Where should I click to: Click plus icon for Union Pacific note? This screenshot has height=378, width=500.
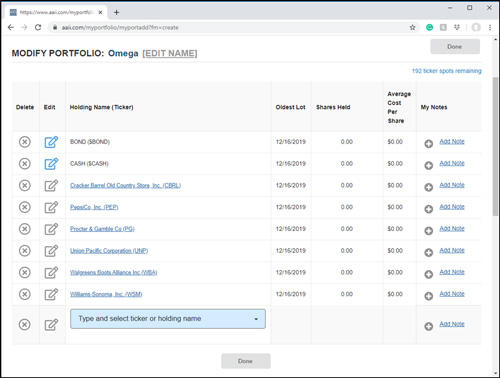click(429, 253)
